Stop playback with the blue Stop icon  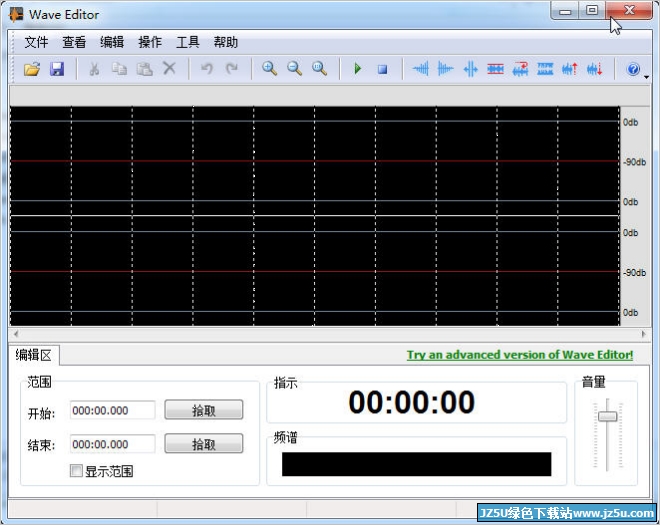382,69
